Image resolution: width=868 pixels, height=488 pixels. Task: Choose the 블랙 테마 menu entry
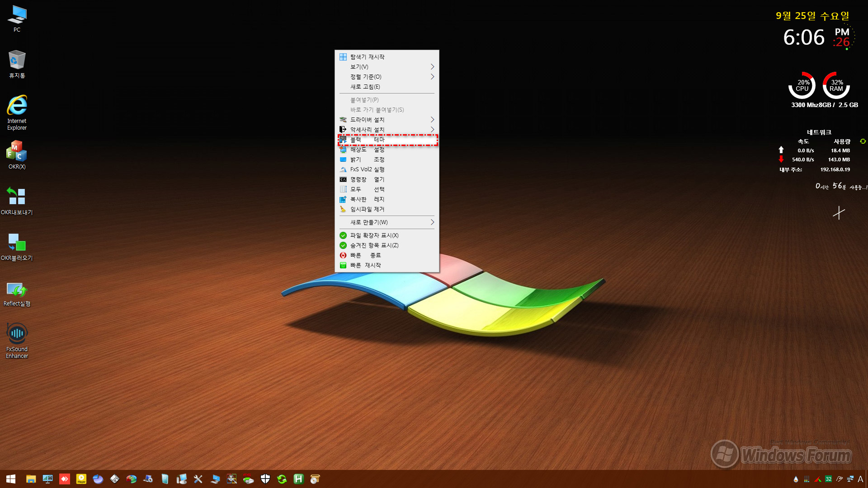click(387, 140)
